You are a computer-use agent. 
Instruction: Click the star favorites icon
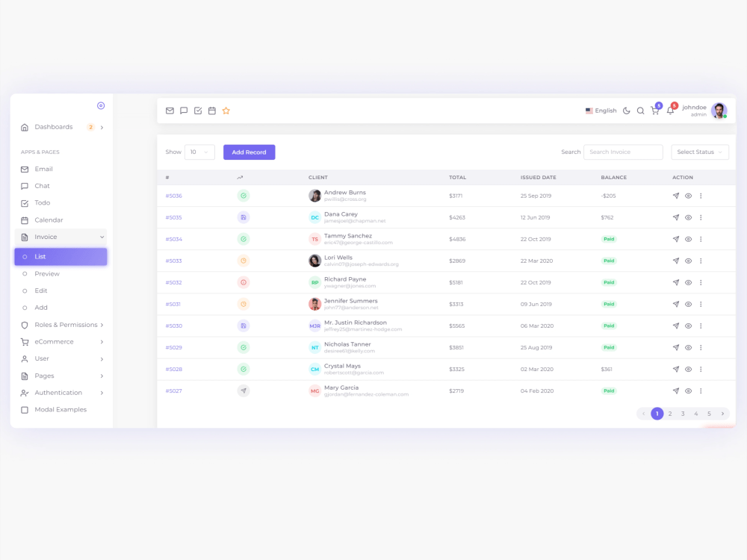(x=226, y=110)
